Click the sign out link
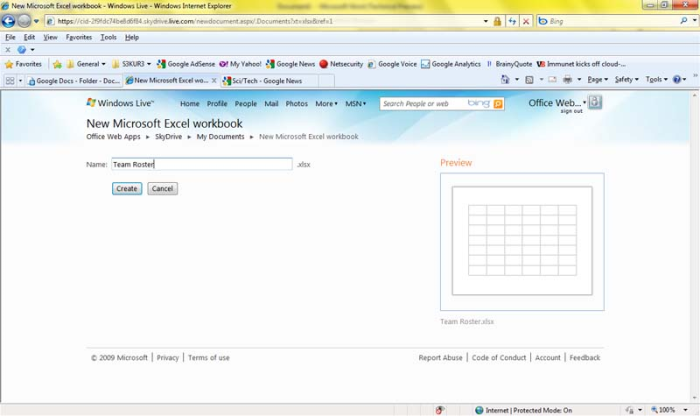700x416 pixels. 571,111
